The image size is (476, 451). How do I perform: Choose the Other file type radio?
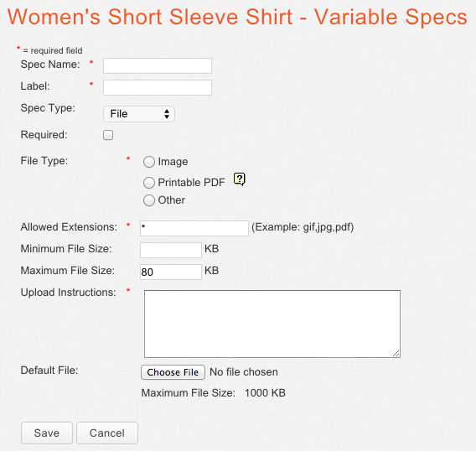pos(149,200)
